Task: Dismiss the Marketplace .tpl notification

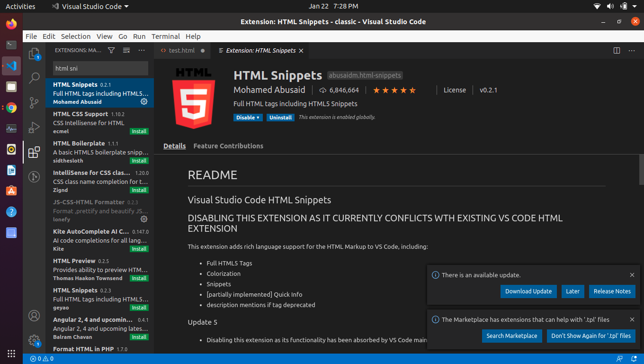Action: 632,319
